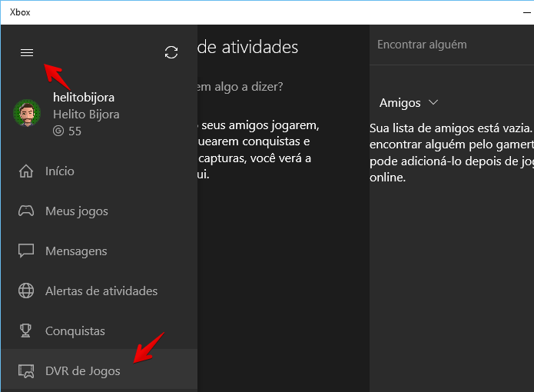
Task: Click the Helito Bijora real name text
Action: (86, 115)
